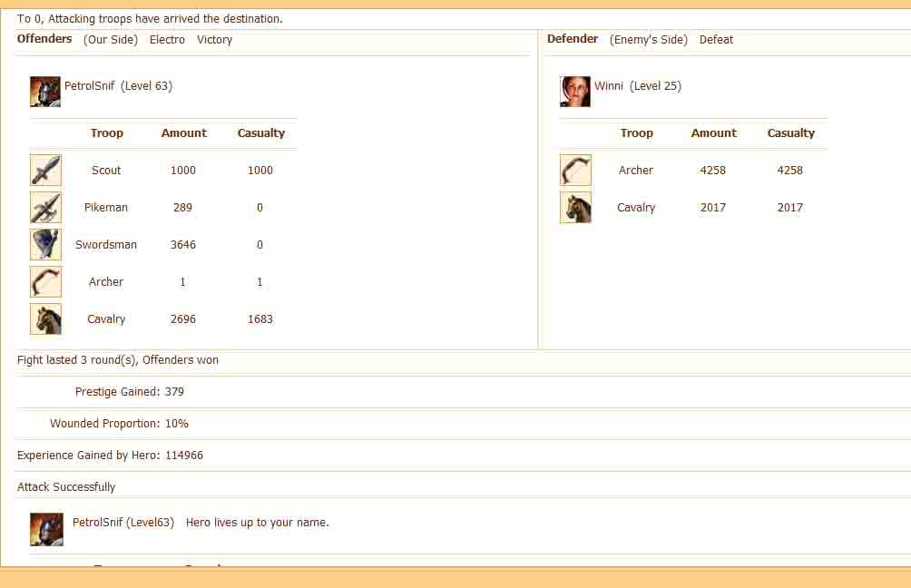911x588 pixels.
Task: Select PetrolSnif hero portrait at top
Action: [45, 92]
